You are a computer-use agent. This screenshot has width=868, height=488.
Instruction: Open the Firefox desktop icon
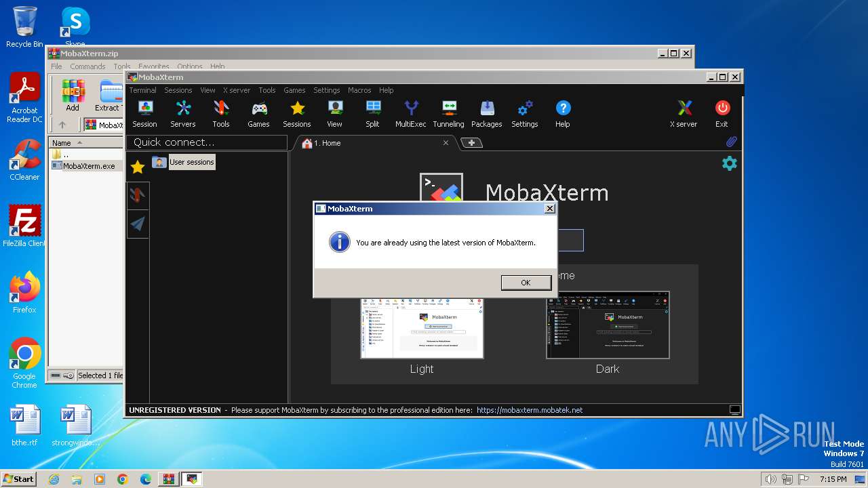point(24,292)
